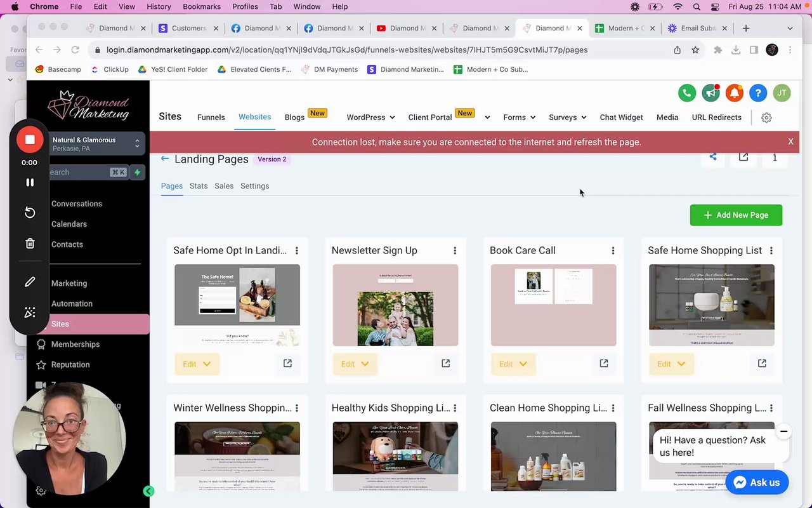Open Conversations in the sidebar

coord(77,204)
